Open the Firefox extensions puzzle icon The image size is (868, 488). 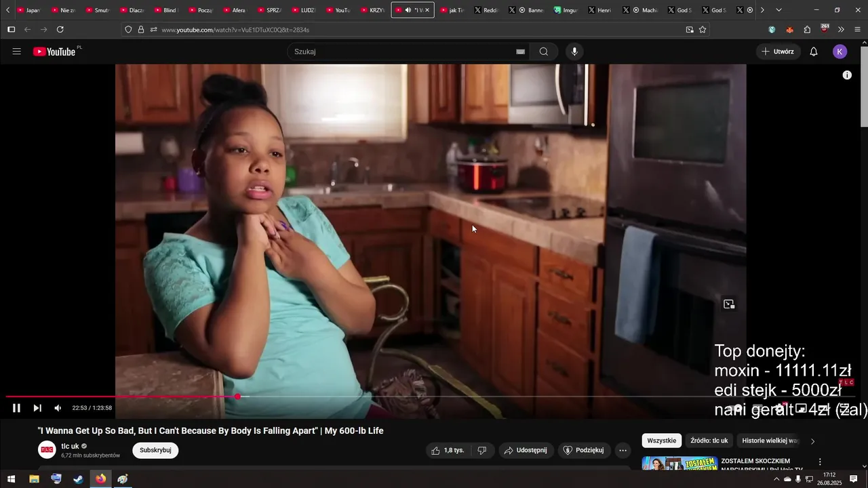point(807,30)
